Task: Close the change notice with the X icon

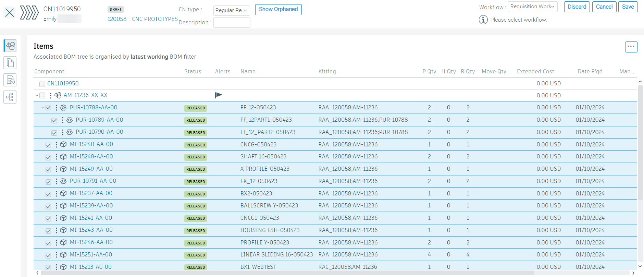Action: 10,13
